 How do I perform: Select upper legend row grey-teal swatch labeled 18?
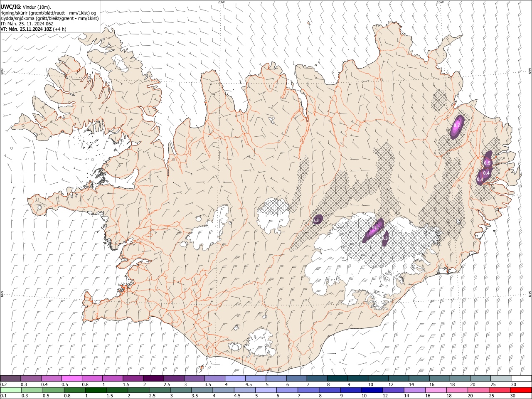(x=460, y=378)
